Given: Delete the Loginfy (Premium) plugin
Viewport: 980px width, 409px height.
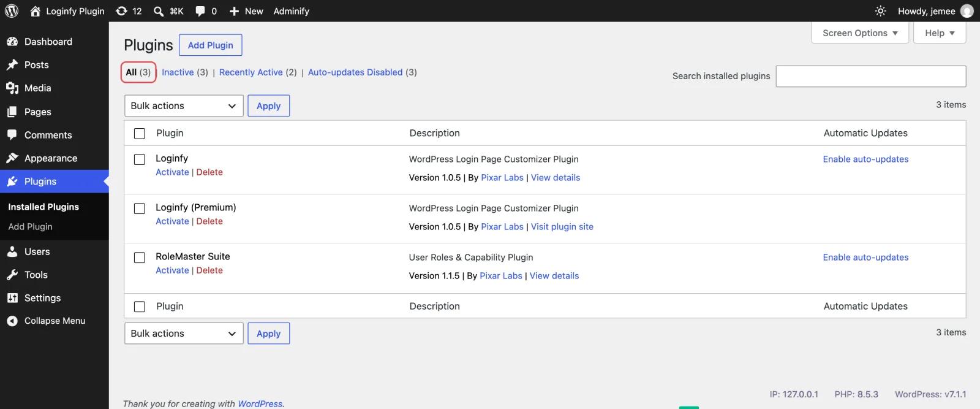Looking at the screenshot, I should (209, 221).
